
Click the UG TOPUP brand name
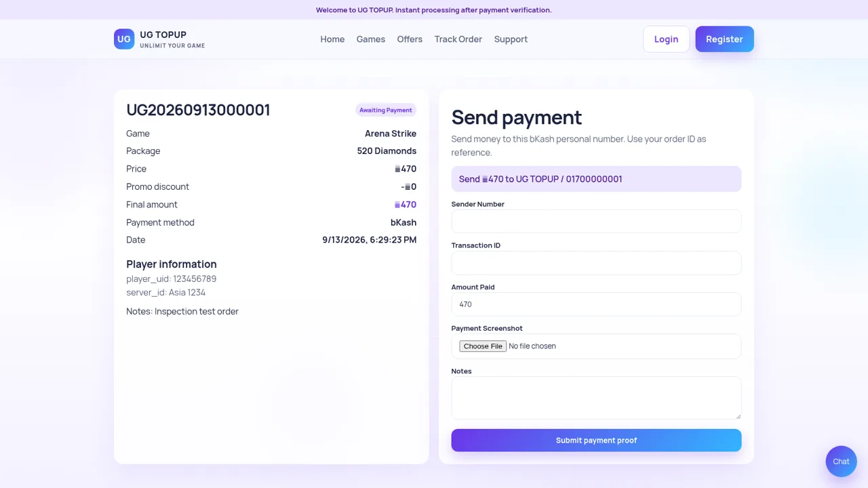coord(163,35)
